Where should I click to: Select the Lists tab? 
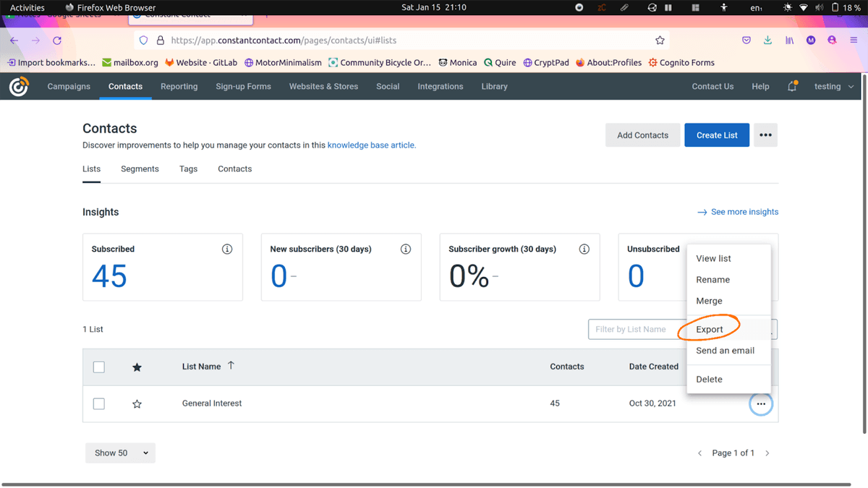coord(91,168)
